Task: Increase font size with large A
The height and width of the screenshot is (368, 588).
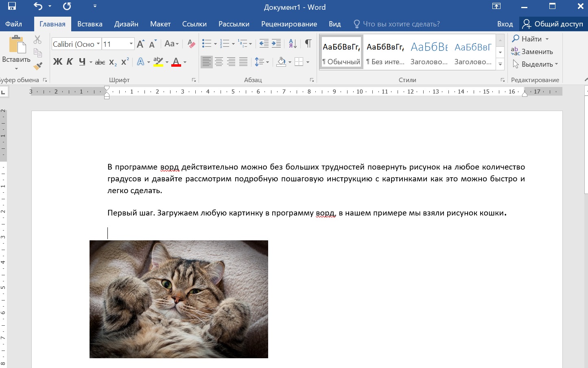Action: click(141, 44)
